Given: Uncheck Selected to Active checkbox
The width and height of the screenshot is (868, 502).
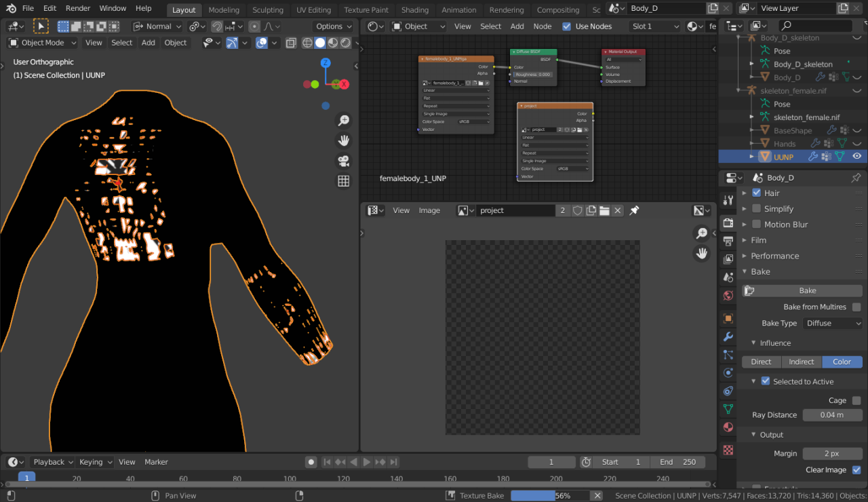Looking at the screenshot, I should click(766, 381).
